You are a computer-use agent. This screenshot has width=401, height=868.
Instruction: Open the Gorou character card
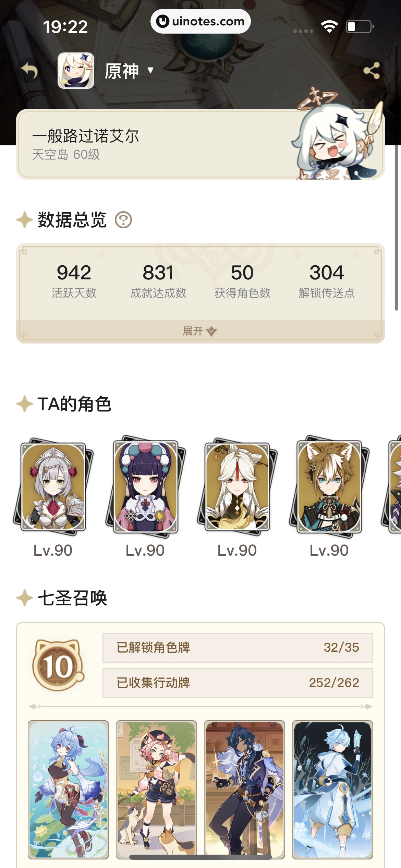pos(329,487)
